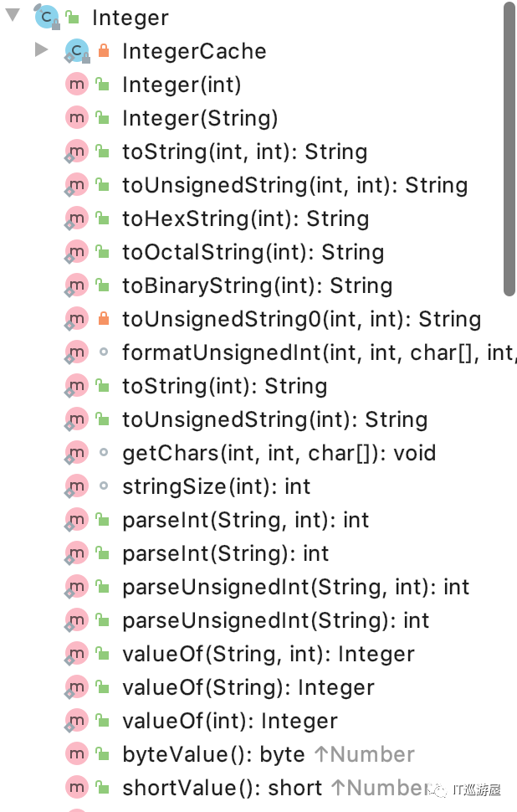Click the public visibility icon on Integer(String)
Image resolution: width=517 pixels, height=812 pixels.
click(x=104, y=118)
